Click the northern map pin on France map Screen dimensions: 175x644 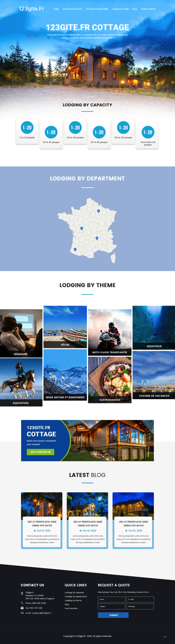(x=98, y=211)
